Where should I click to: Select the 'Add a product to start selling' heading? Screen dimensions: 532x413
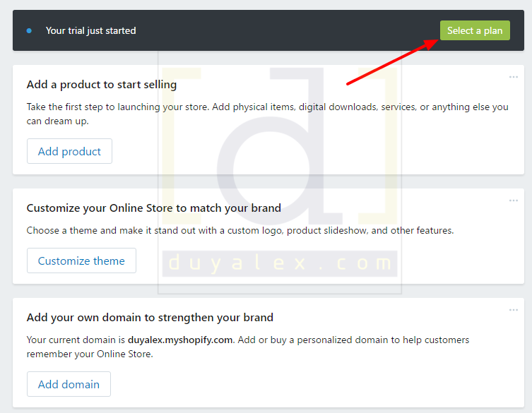pos(102,85)
